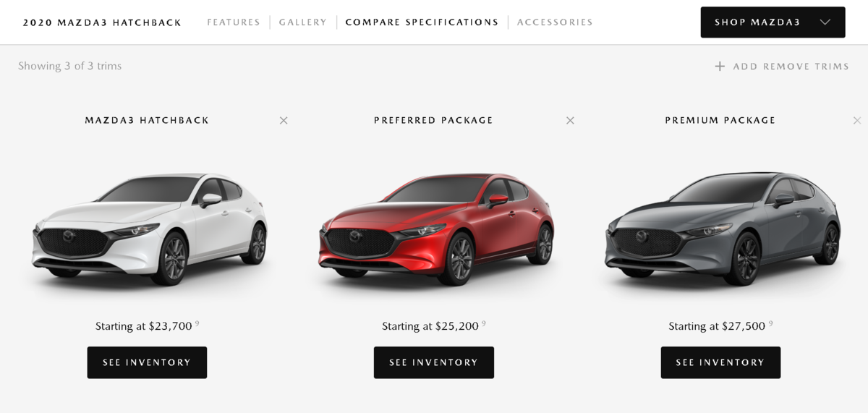Viewport: 868px width, 413px height.
Task: Switch to the Gallery tab
Action: (303, 22)
